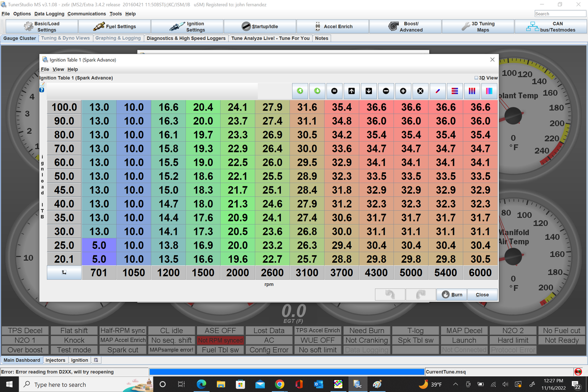
Task: Click the multiply (x) table toolbar icon
Action: pyautogui.click(x=420, y=91)
